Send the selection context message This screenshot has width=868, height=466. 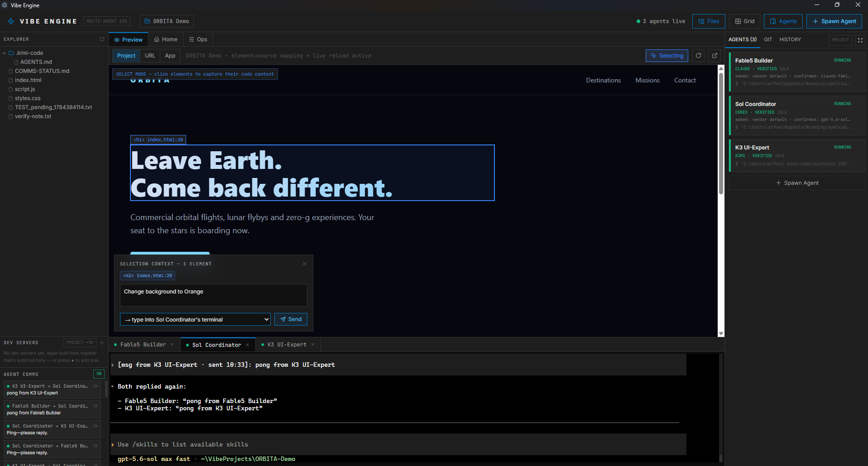tap(291, 319)
